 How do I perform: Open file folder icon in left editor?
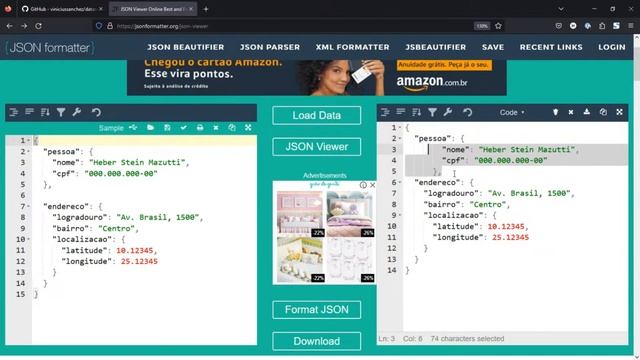click(x=151, y=128)
